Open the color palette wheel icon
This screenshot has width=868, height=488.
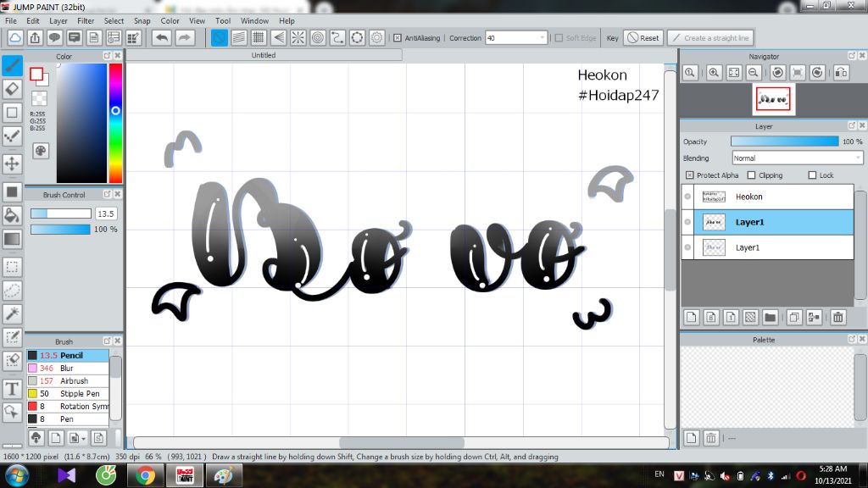pyautogui.click(x=41, y=151)
